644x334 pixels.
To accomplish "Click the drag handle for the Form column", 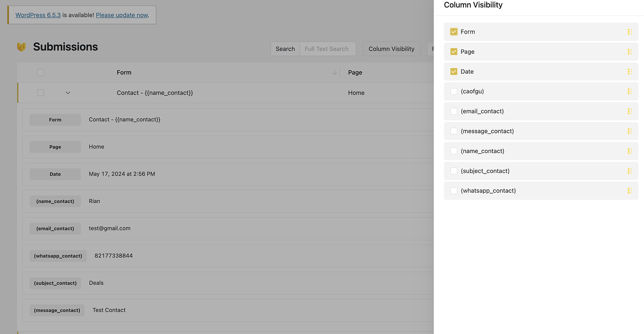I will coord(630,32).
